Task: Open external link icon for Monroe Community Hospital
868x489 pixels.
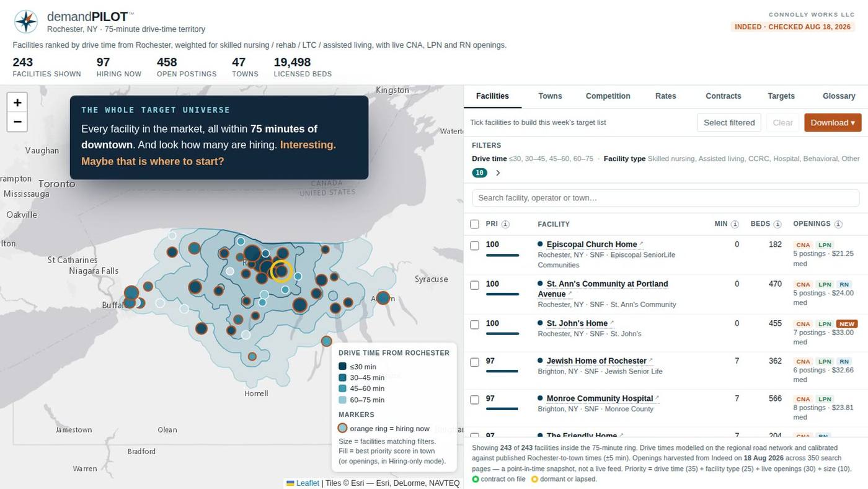Action: point(657,398)
